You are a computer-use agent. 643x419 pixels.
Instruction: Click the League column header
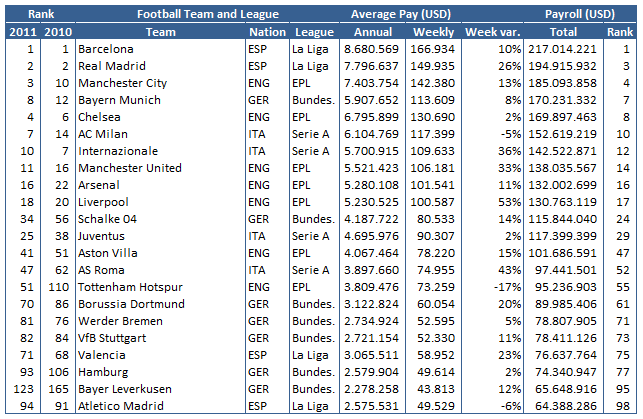coord(313,32)
